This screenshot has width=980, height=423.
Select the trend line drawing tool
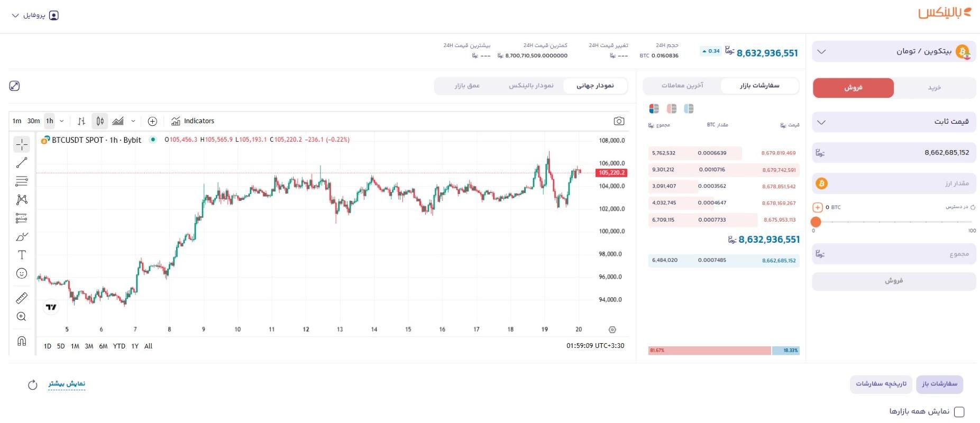click(x=22, y=163)
